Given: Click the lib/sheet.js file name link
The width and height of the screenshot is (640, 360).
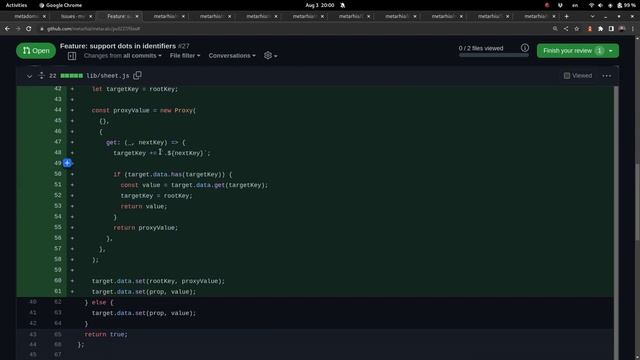Looking at the screenshot, I should tap(108, 76).
